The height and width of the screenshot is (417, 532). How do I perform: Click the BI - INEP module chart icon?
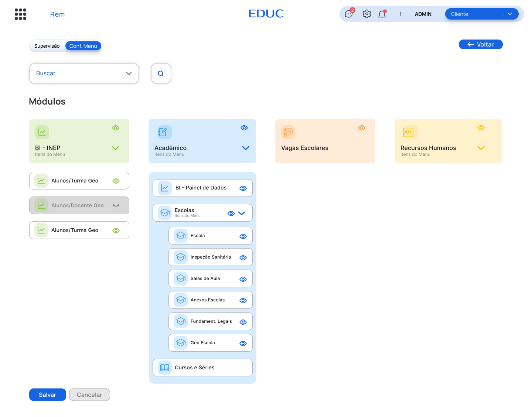(42, 132)
